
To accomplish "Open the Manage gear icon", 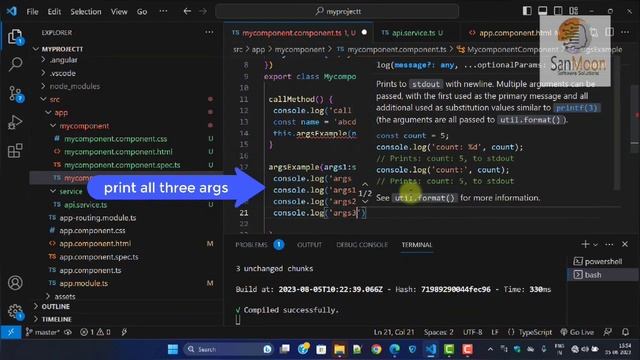I will (x=15, y=311).
